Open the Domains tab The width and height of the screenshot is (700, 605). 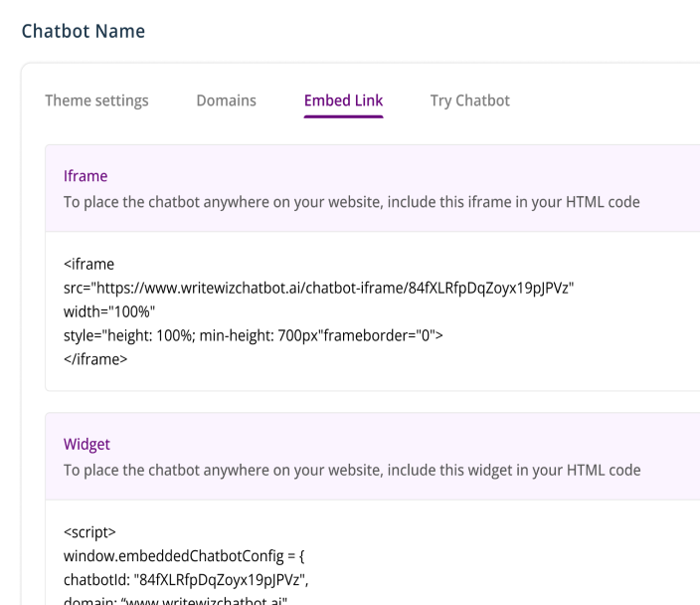coord(226,101)
